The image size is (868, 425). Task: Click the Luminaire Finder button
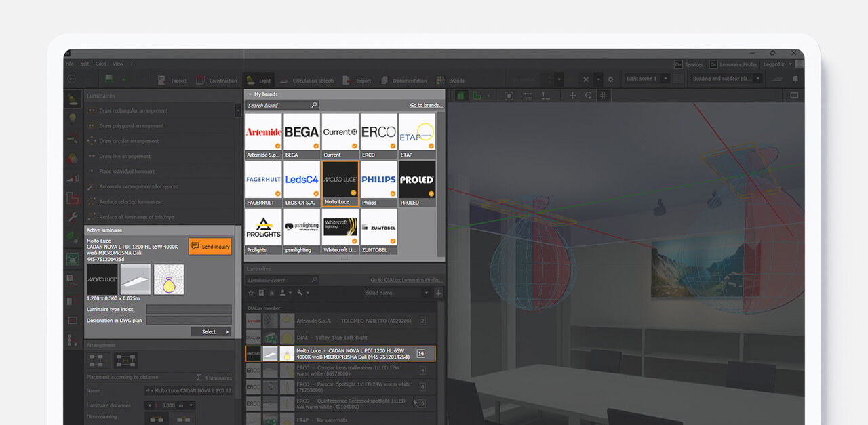click(733, 64)
